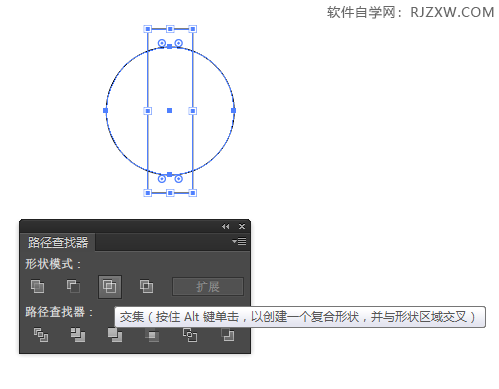Viewport: 499px width, 389px height.
Task: Click the Outline pathfinder icon
Action: point(190,335)
